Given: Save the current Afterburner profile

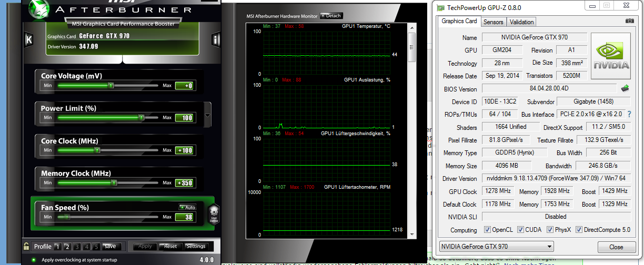Looking at the screenshot, I should click(110, 246).
